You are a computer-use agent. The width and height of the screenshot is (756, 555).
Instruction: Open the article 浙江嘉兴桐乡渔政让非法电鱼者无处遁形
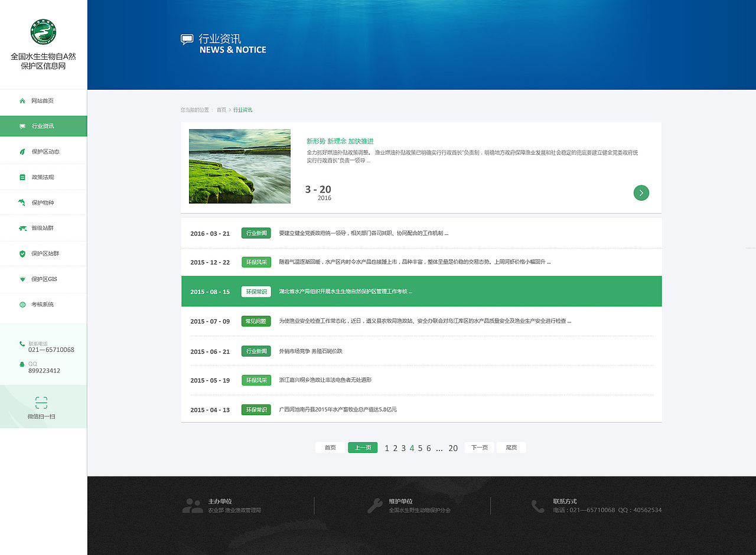[325, 380]
